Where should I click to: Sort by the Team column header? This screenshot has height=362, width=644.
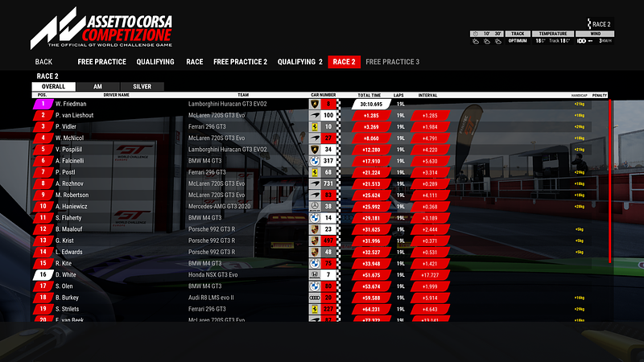pos(243,95)
